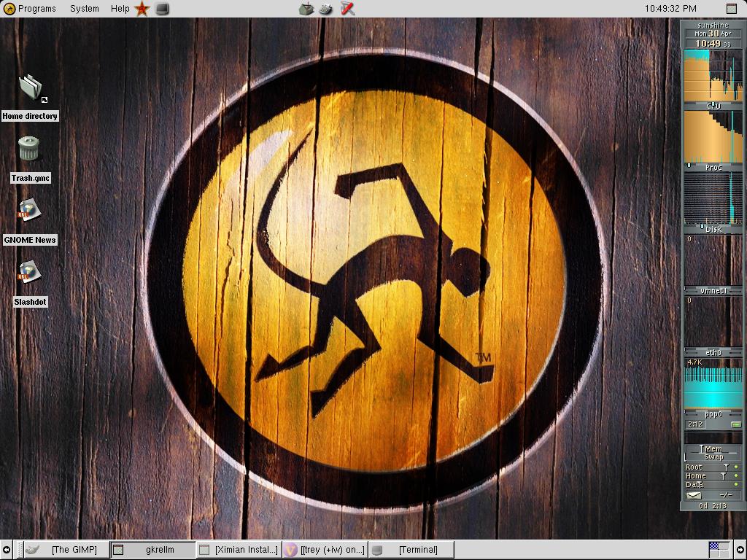Viewport: 747px width, 560px height.
Task: Click the Disk chart in gkrellm
Action: coord(713,198)
